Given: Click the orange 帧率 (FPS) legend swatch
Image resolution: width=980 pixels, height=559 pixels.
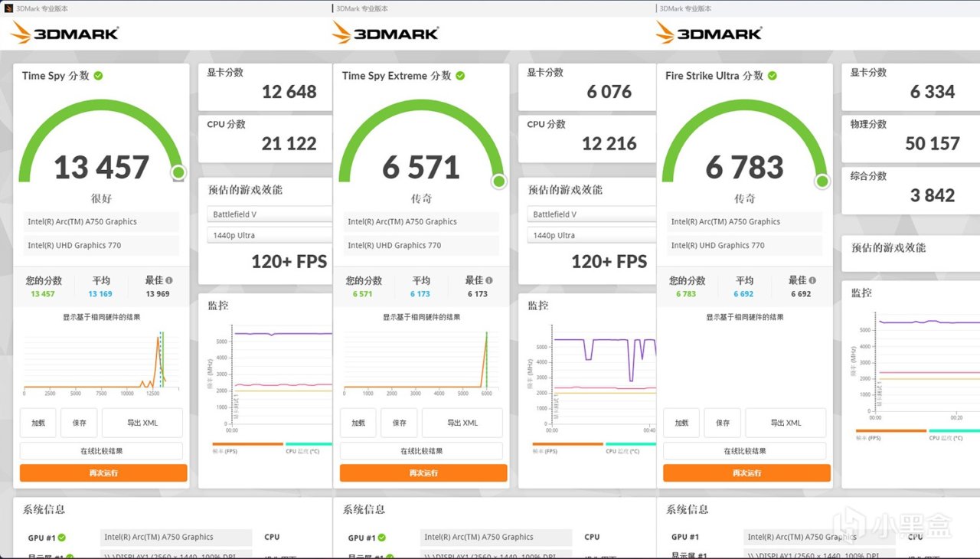Looking at the screenshot, I should [x=247, y=443].
